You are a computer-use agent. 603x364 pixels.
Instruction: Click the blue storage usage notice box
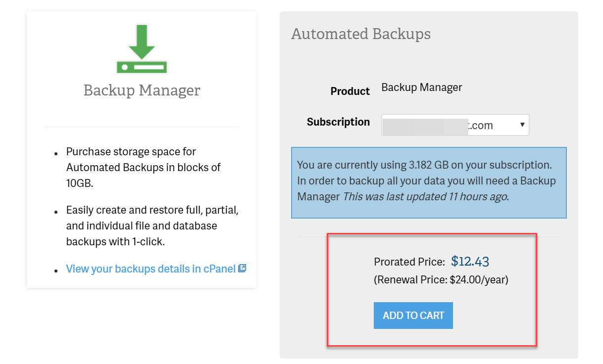click(429, 208)
